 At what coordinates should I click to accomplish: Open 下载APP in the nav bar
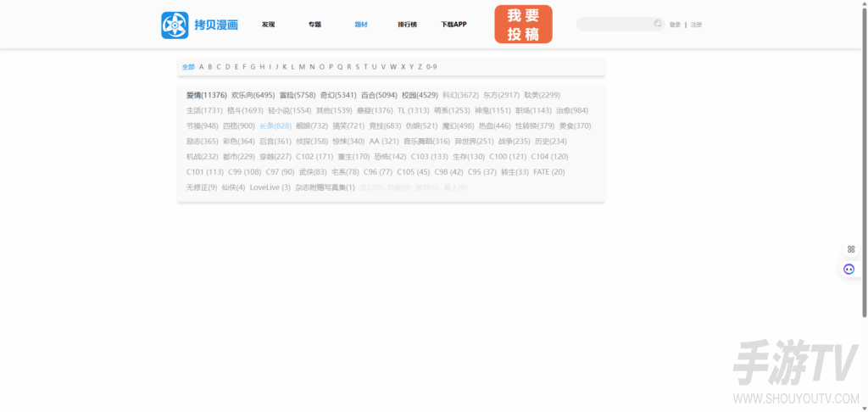(454, 25)
